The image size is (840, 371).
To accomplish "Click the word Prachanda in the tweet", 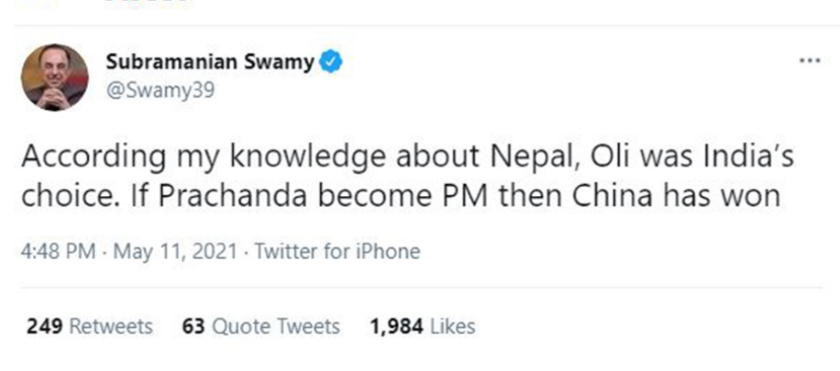I will [x=232, y=198].
